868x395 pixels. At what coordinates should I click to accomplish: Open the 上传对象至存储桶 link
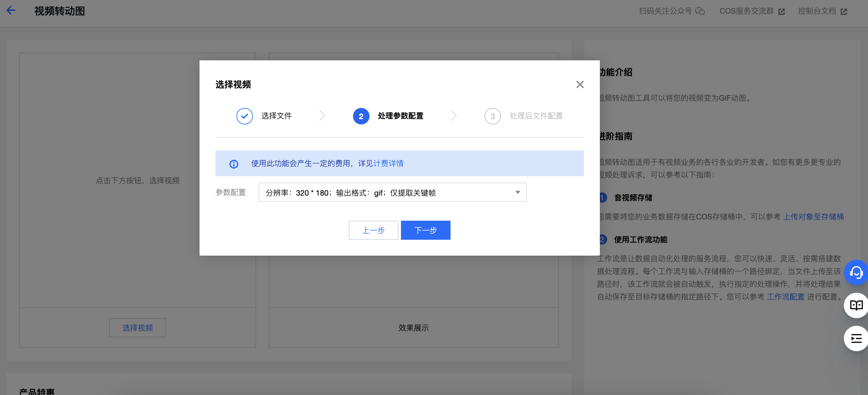tap(813, 217)
